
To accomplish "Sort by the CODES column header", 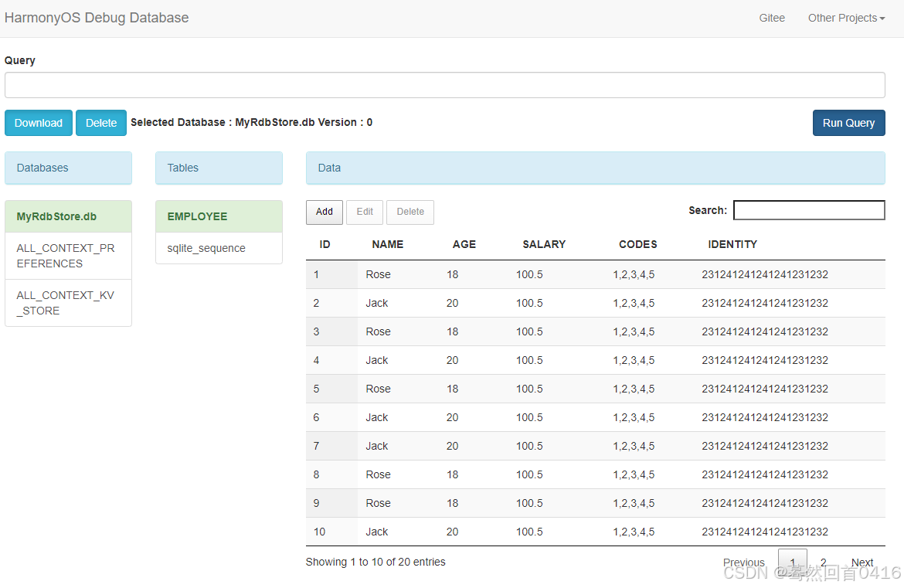I will 637,244.
